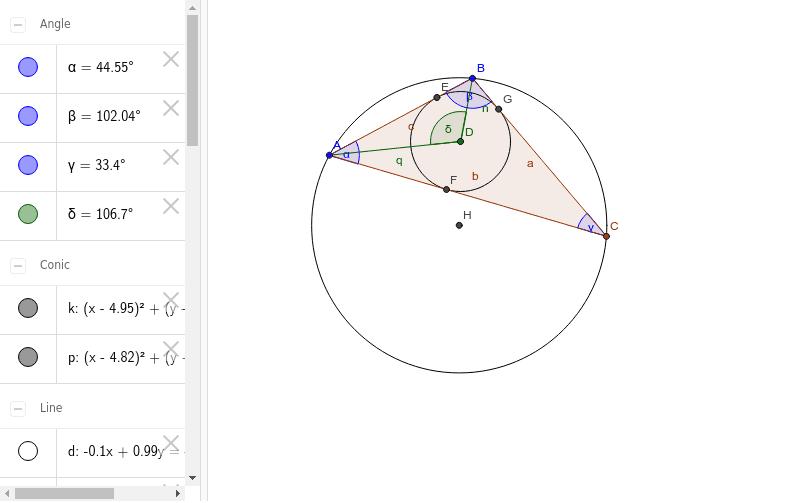The image size is (800, 503).
Task: Click the horizontal scrollbar left arrow
Action: [x=7, y=493]
